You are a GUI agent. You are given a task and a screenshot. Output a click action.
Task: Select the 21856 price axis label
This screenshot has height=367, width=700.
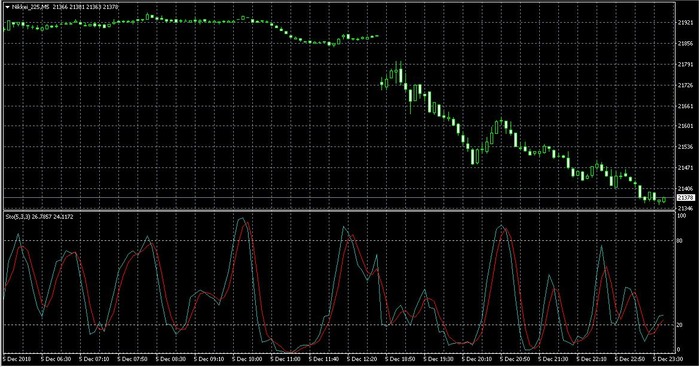686,43
